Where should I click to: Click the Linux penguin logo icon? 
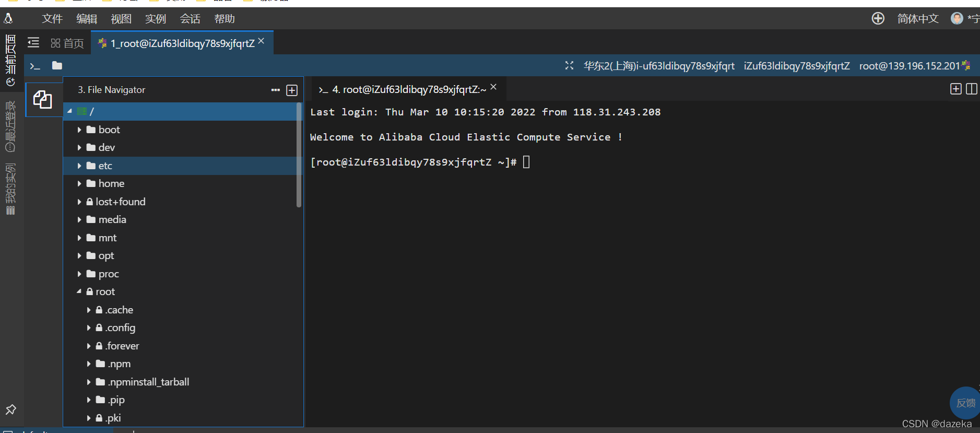click(8, 19)
